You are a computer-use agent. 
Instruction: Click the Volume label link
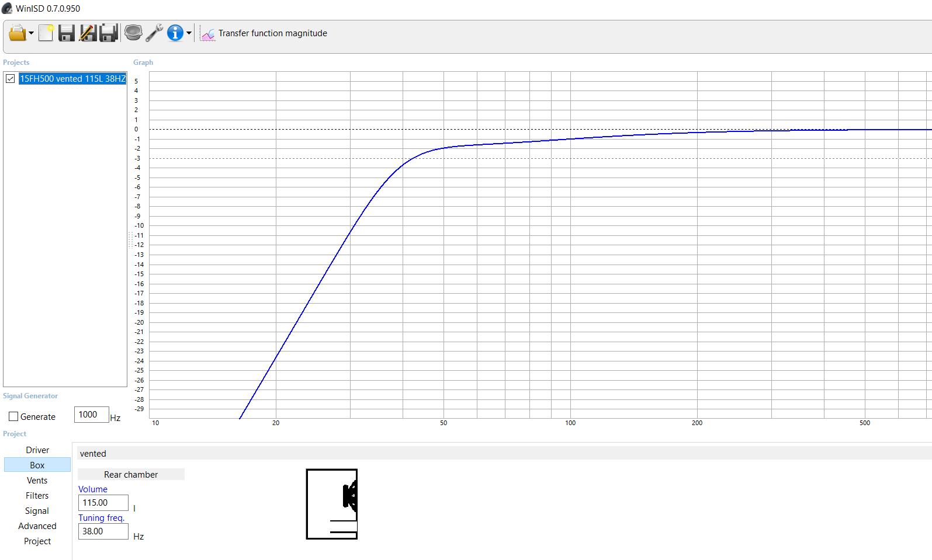(93, 489)
